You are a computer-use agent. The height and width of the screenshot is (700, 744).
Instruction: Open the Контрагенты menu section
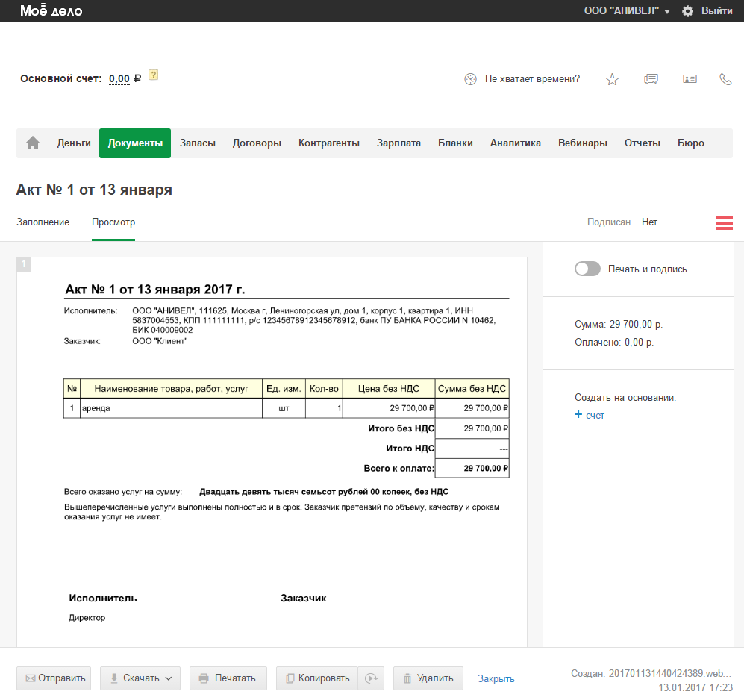coord(328,143)
